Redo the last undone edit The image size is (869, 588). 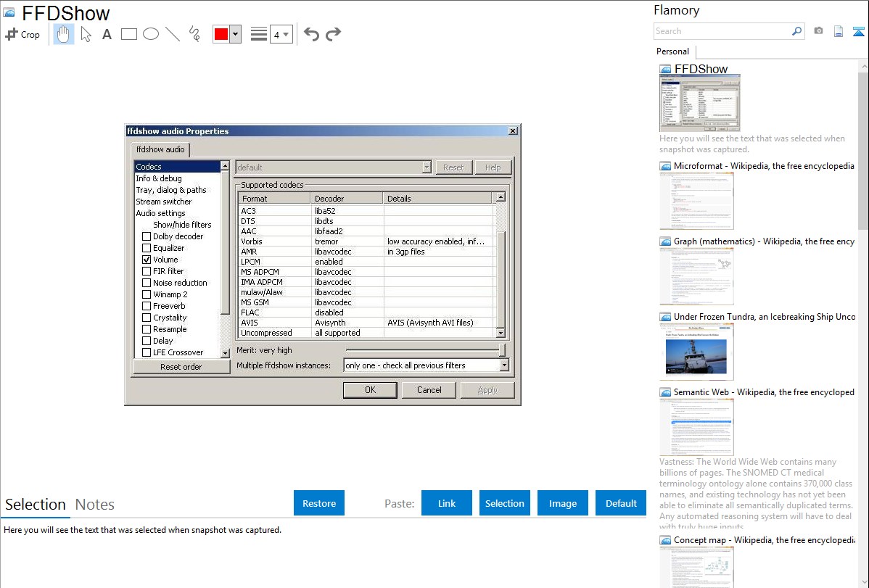333,34
